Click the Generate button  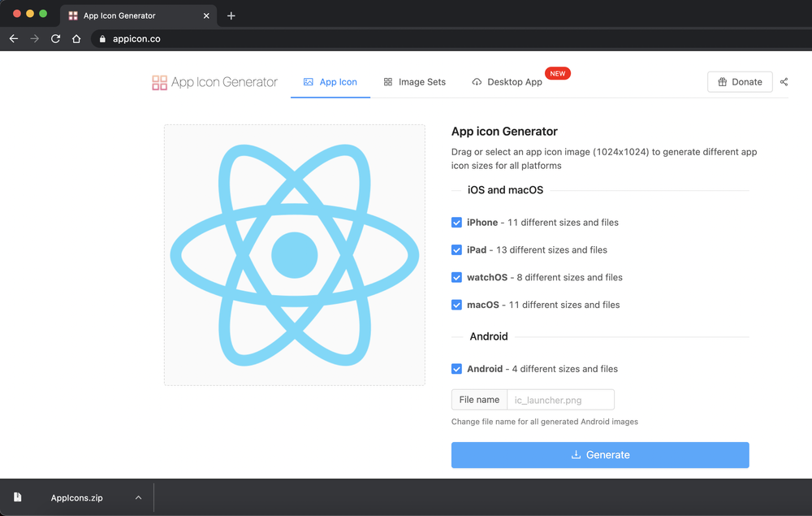(x=600, y=455)
